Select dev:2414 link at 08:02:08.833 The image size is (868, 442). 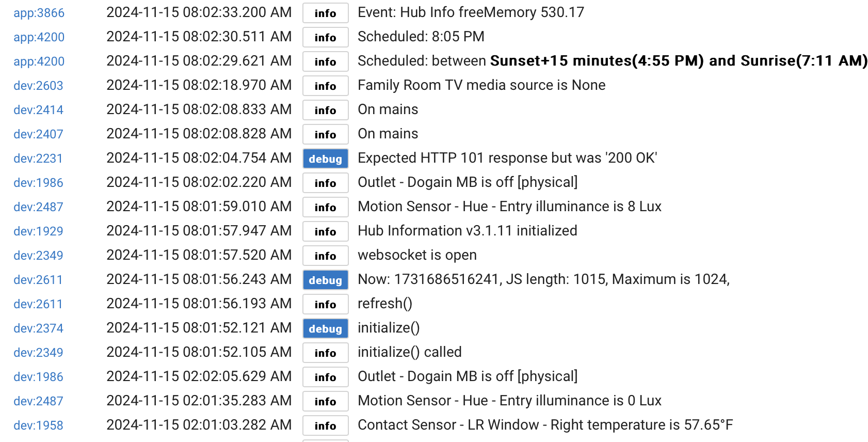[38, 110]
